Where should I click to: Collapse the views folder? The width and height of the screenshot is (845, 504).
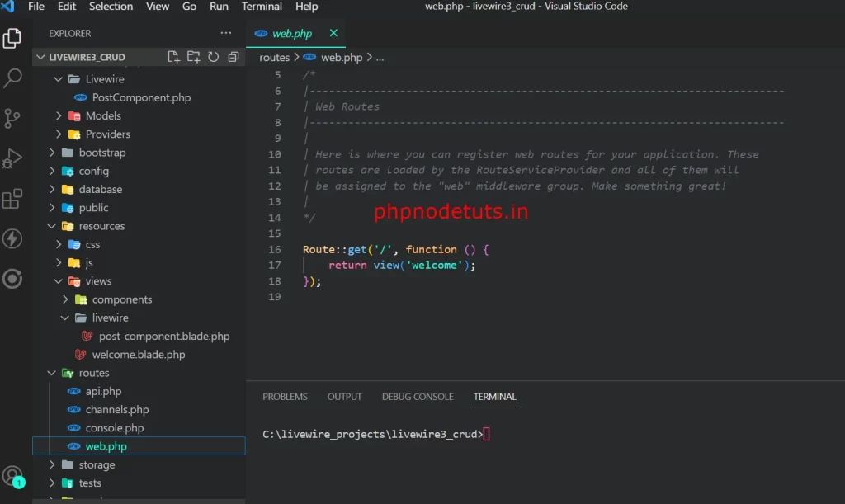[59, 281]
